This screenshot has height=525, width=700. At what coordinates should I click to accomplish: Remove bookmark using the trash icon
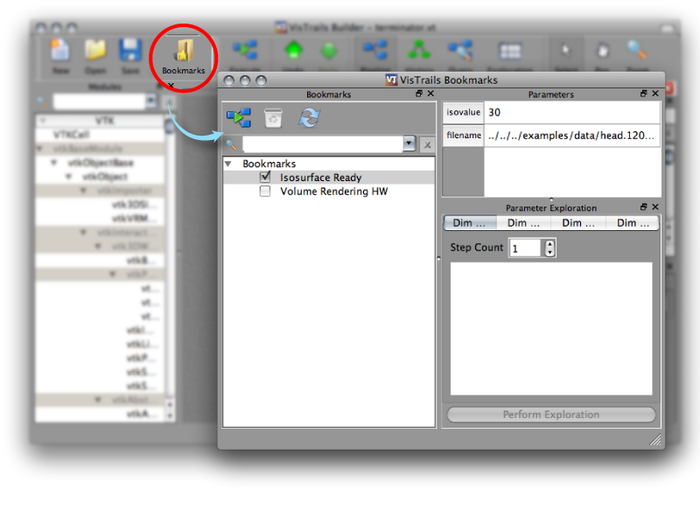pyautogui.click(x=273, y=118)
